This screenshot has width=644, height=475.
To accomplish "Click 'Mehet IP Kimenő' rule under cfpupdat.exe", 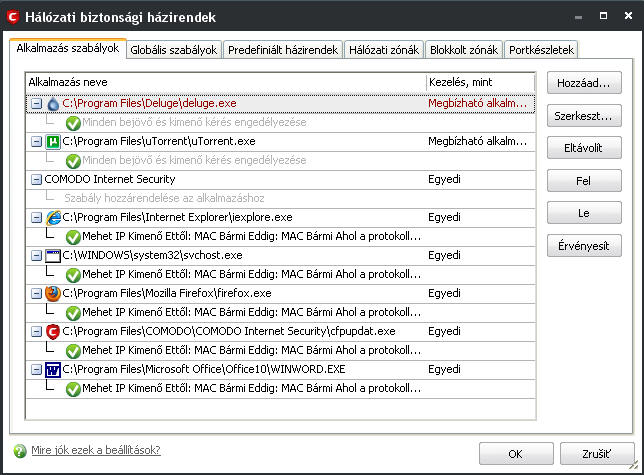I will tap(252, 351).
